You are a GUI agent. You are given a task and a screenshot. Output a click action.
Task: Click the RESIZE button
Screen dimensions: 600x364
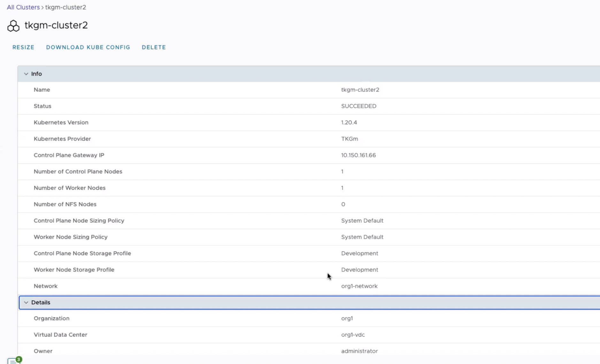(x=23, y=47)
